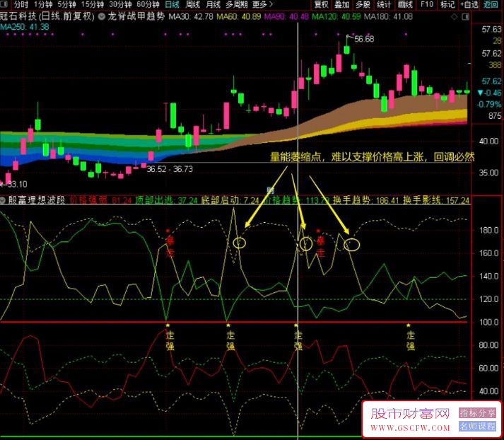The height and width of the screenshot is (440, 504).
Task: Select the 30分钟 period tab
Action: click(120, 4)
